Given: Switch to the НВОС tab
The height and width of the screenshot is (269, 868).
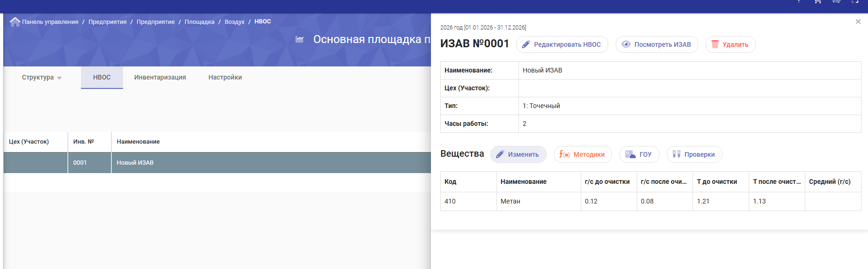Looking at the screenshot, I should pyautogui.click(x=102, y=77).
